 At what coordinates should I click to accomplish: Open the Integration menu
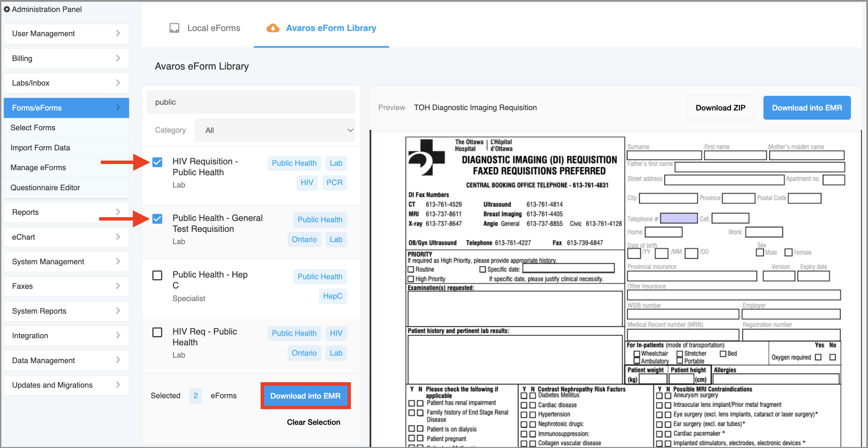tap(66, 335)
